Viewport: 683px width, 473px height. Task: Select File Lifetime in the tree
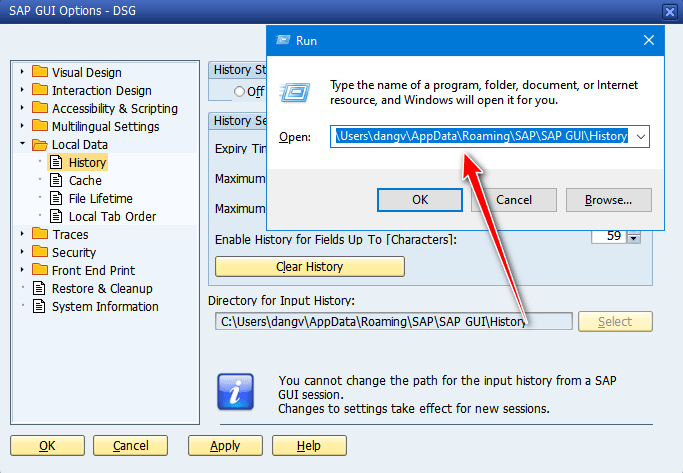100,198
